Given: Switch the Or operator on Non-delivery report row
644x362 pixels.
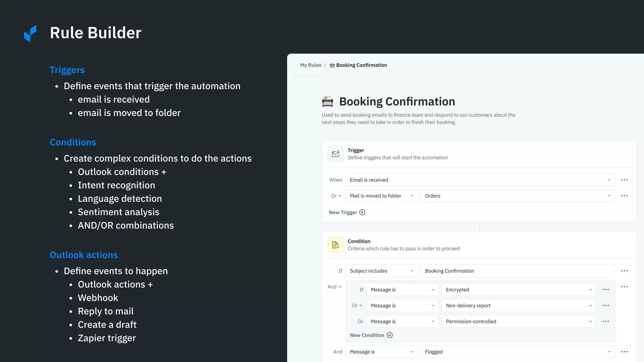Looking at the screenshot, I should (x=357, y=305).
